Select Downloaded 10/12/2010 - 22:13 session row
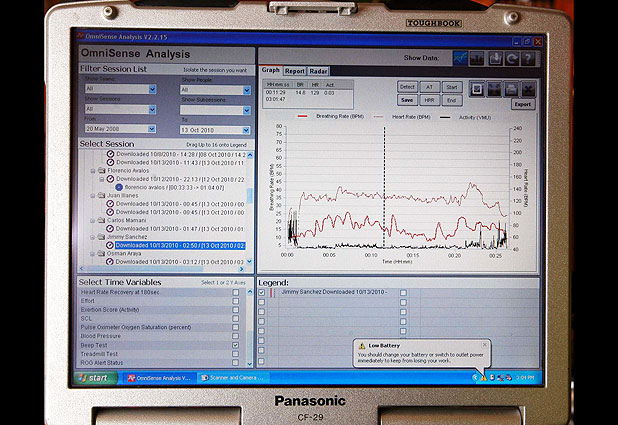 coord(180,179)
